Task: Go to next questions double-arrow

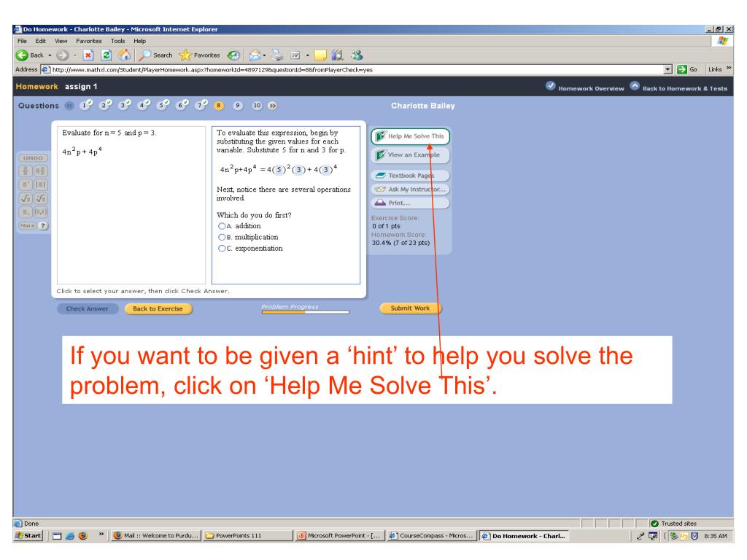Action: coord(273,106)
